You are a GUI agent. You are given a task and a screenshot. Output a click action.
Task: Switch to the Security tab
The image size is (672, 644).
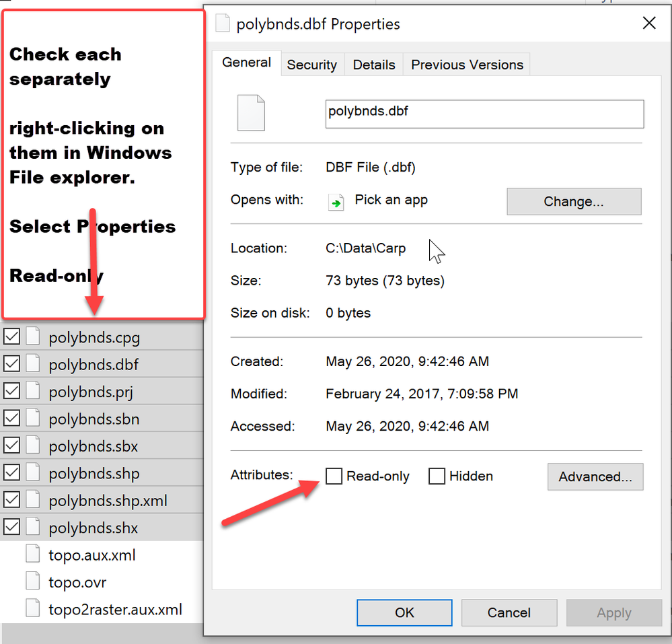coord(311,65)
